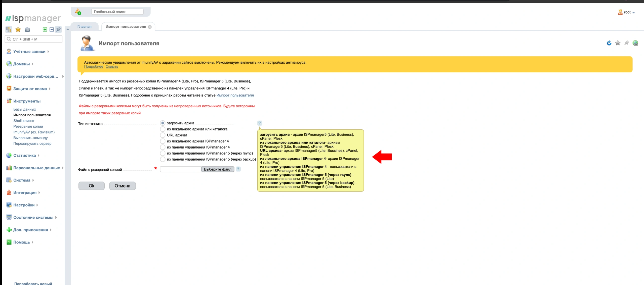Click the Выберите файл button
Screen dimensions: 644x285
[218, 169]
